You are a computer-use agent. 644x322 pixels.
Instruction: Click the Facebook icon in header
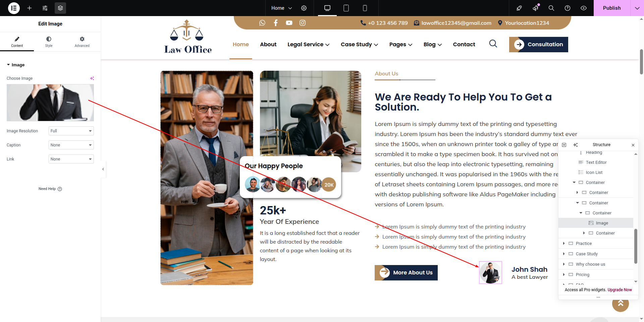pyautogui.click(x=276, y=23)
